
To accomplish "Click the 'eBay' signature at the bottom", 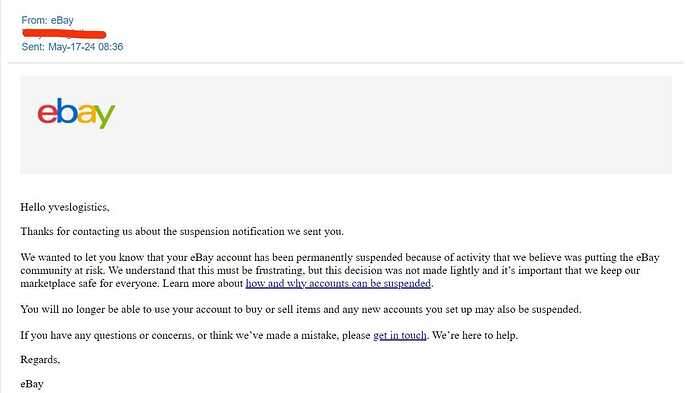I will (32, 384).
